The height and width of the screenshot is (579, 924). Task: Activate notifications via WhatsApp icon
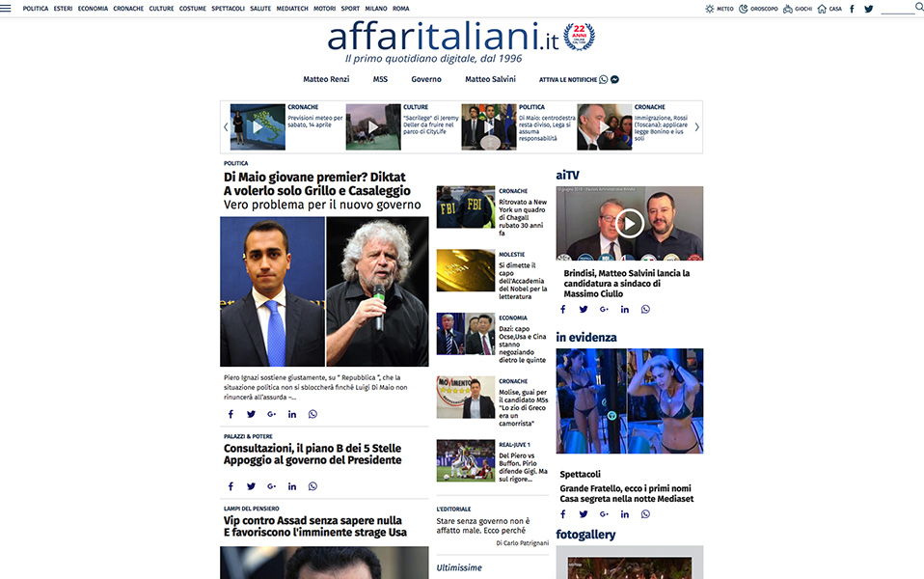click(604, 80)
